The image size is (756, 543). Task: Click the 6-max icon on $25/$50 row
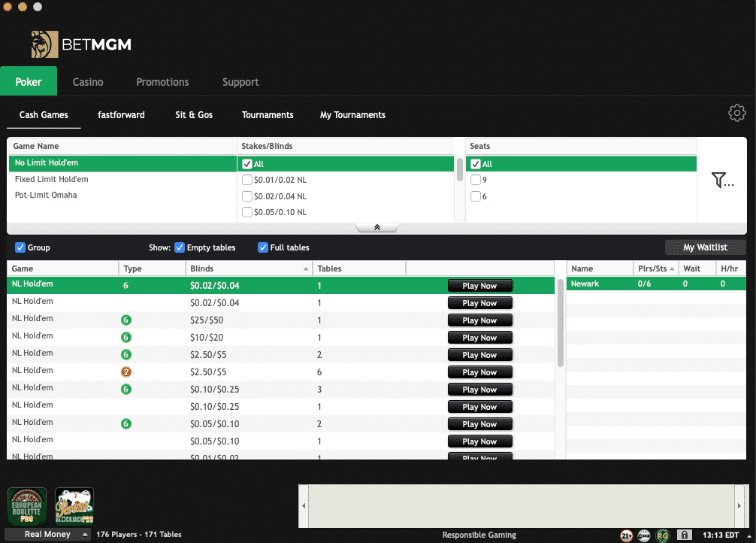coord(126,320)
